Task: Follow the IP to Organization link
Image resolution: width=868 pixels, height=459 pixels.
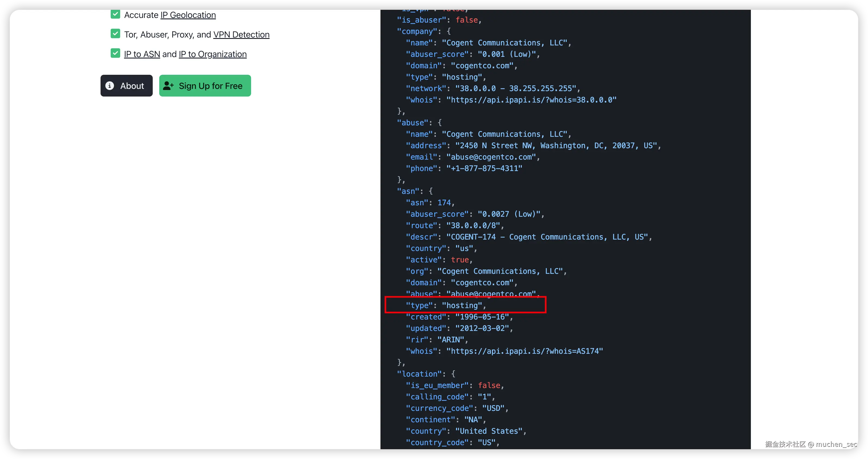Action: point(213,54)
